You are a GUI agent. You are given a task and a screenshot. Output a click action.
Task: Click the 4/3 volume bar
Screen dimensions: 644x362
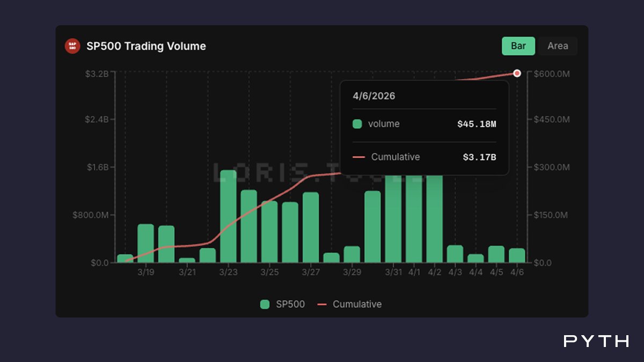pos(455,254)
